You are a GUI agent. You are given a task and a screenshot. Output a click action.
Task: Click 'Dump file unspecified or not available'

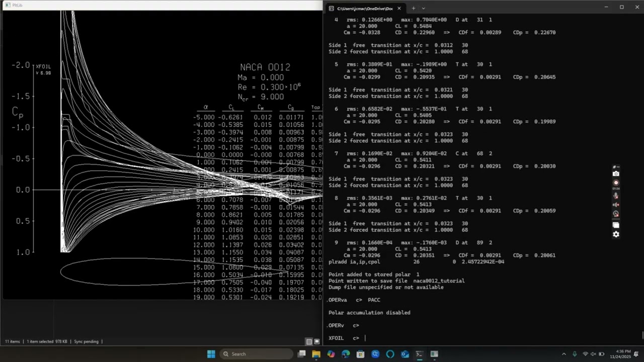click(386, 287)
